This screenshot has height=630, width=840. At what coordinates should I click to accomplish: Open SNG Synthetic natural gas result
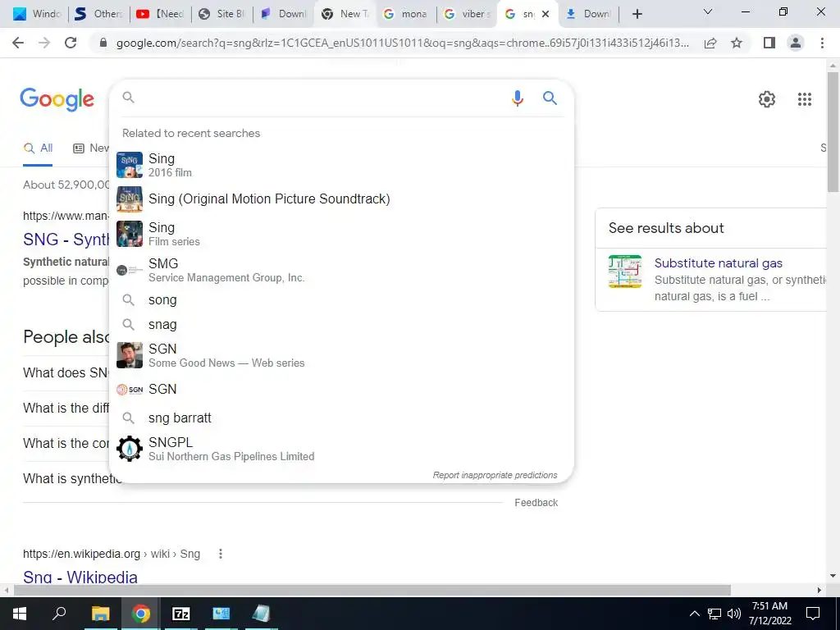[x=66, y=240]
